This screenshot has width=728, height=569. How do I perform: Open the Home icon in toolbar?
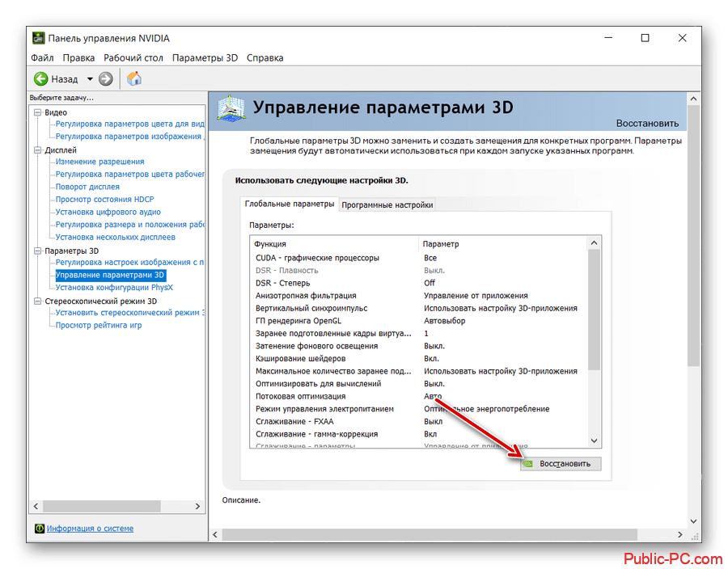(134, 79)
